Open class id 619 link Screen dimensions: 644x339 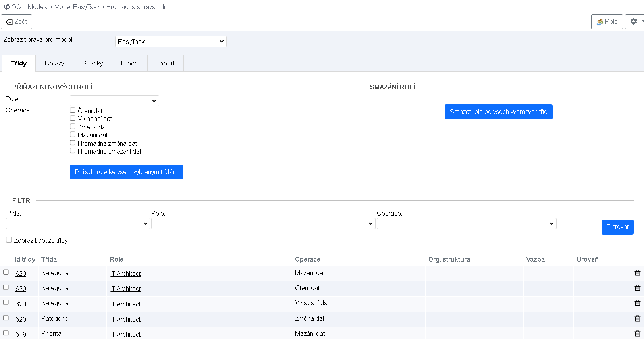point(21,334)
